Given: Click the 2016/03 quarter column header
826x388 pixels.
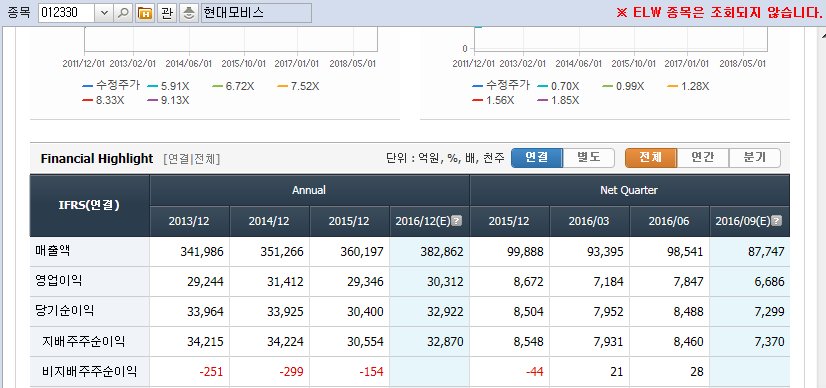Looking at the screenshot, I should point(589,221).
